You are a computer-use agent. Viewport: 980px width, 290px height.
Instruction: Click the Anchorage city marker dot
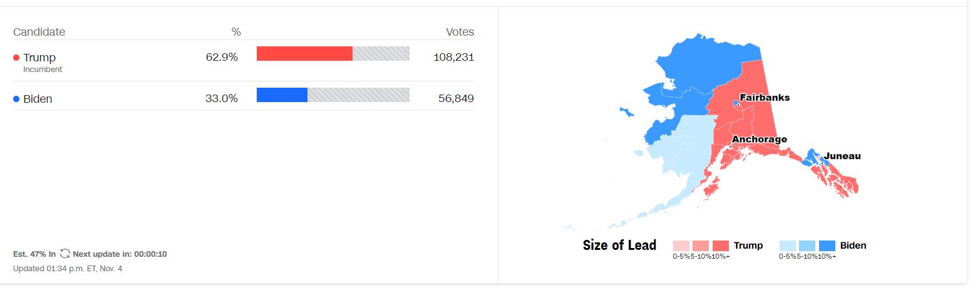[730, 147]
